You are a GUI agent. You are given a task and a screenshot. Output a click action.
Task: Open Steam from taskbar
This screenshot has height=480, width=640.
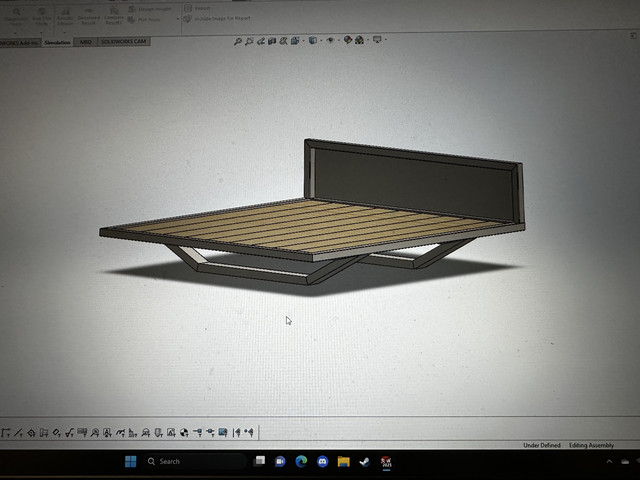365,462
